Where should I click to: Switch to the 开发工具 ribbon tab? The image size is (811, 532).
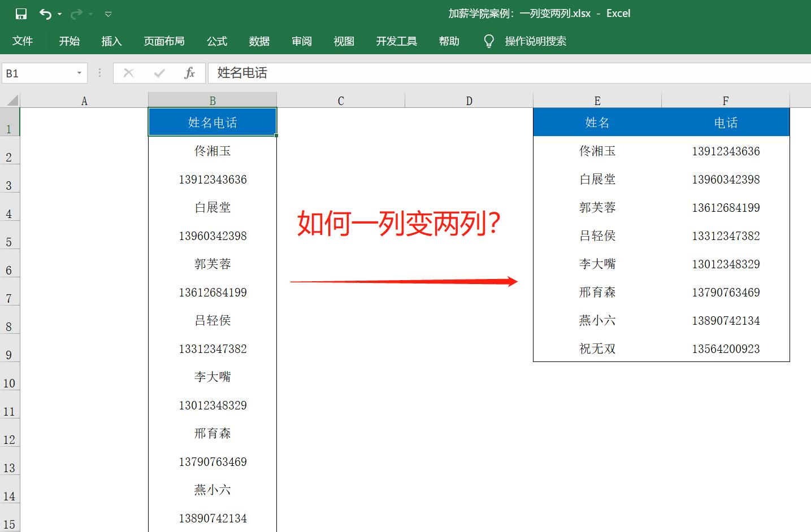coord(396,41)
